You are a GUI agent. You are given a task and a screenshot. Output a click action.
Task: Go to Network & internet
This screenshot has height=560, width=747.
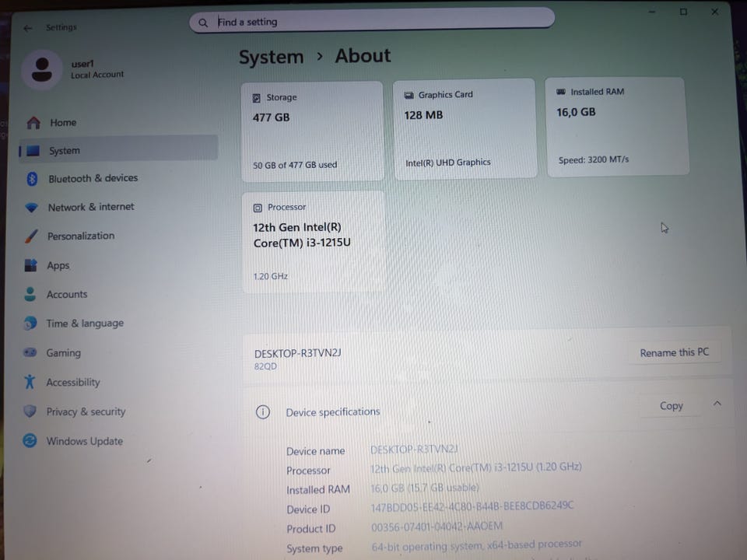click(x=118, y=207)
